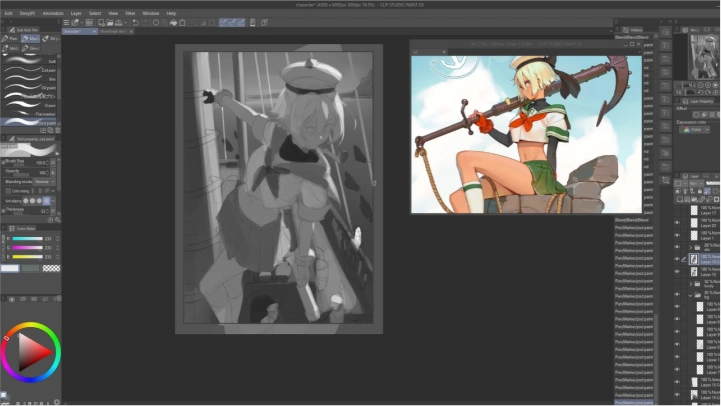Open the Blending mode Normal dropdown

45,182
